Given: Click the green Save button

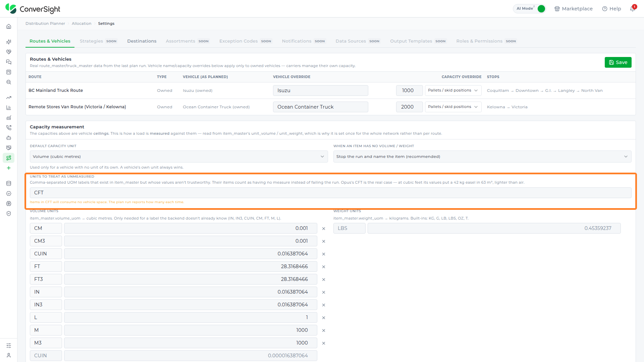Looking at the screenshot, I should coord(618,62).
